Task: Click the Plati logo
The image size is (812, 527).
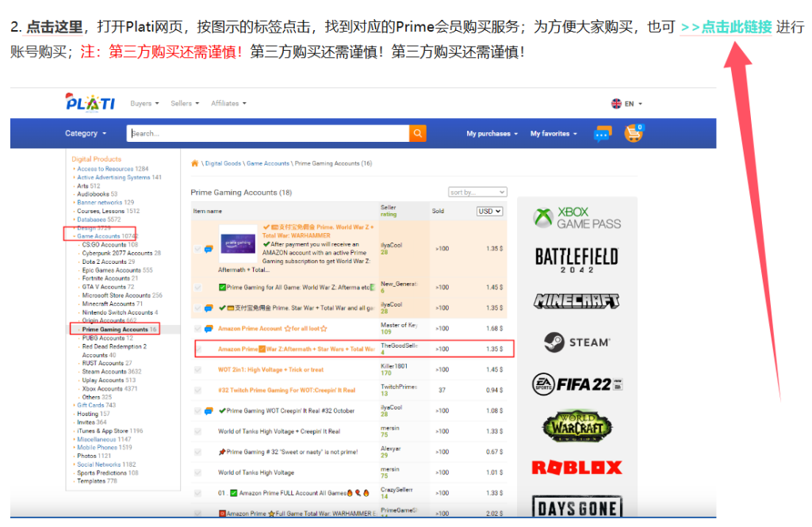Action: tap(90, 102)
